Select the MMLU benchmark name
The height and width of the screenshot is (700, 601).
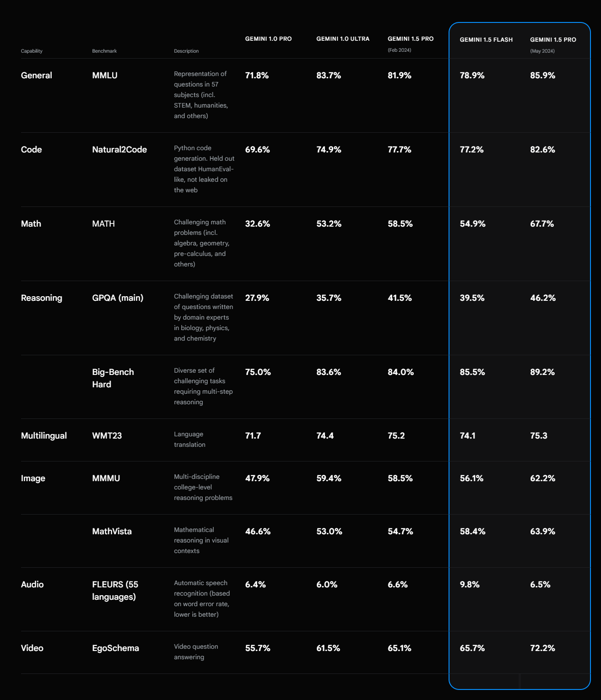(105, 76)
